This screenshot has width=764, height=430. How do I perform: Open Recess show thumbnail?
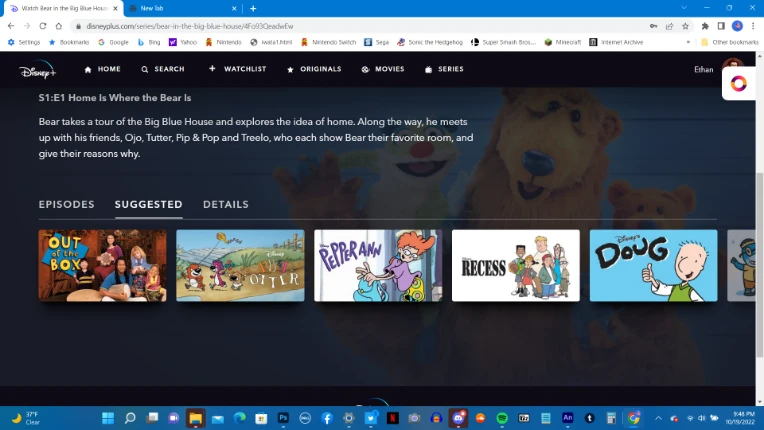tap(516, 265)
